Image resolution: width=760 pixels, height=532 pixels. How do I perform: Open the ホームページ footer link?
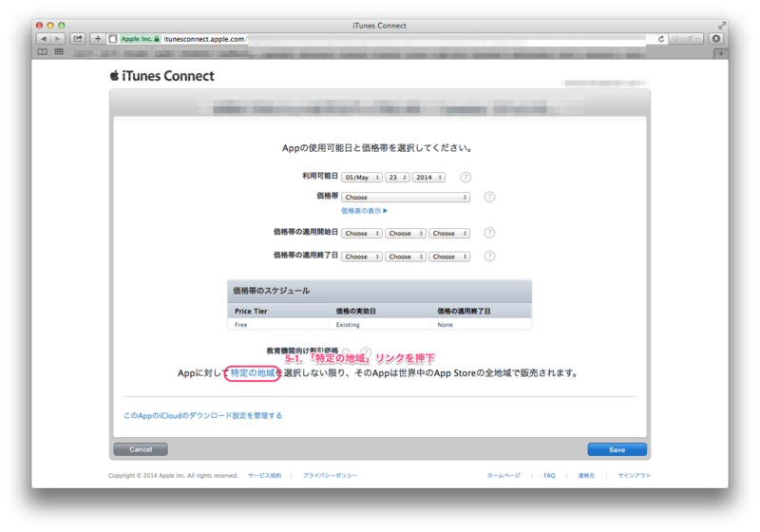503,476
